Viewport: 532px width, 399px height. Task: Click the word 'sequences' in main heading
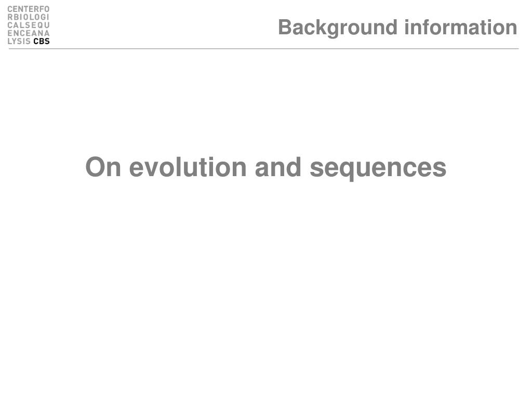378,168
